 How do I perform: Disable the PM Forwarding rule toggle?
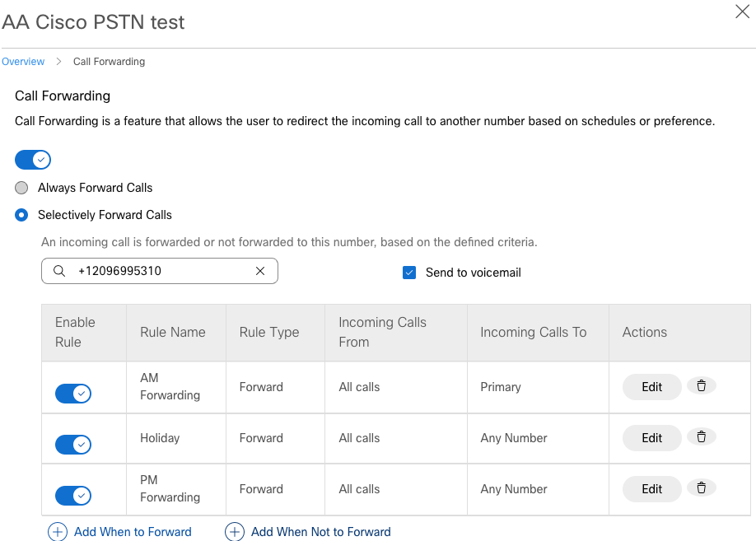[x=73, y=496]
